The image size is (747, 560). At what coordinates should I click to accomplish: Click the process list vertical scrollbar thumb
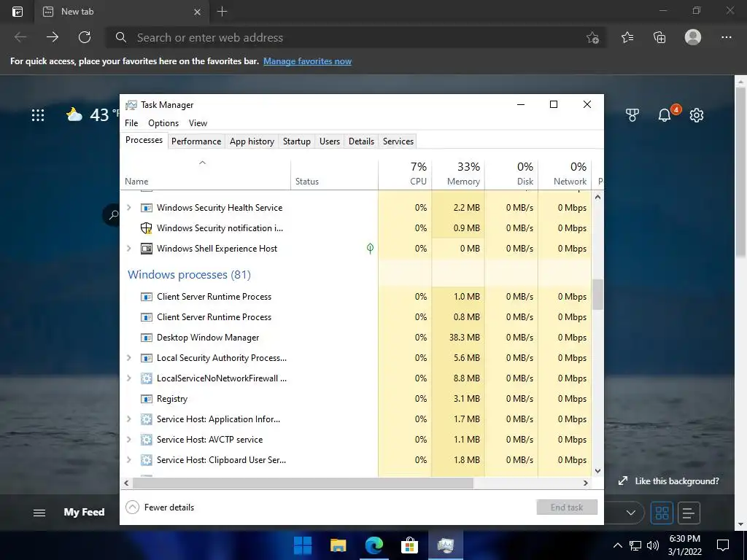pos(597,295)
